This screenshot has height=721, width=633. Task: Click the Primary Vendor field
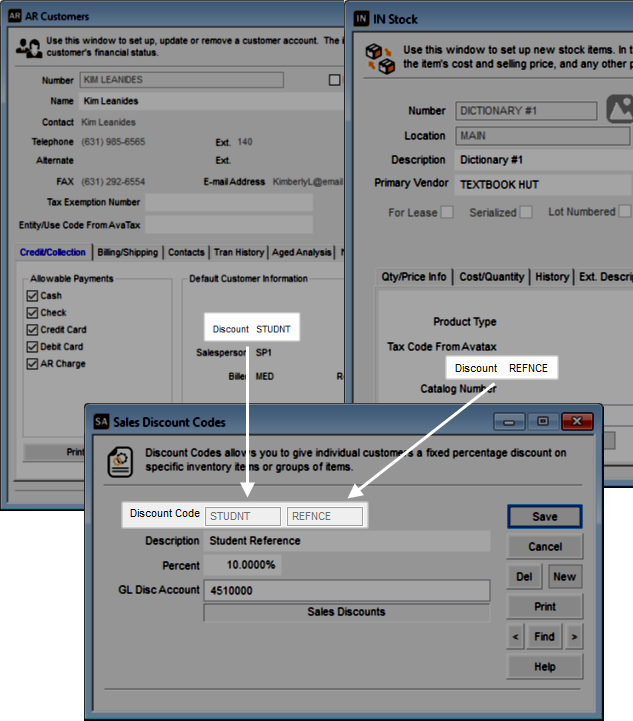[543, 185]
